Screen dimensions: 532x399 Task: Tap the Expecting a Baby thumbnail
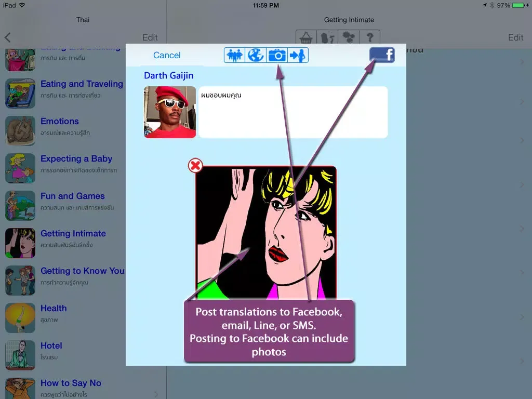click(20, 168)
